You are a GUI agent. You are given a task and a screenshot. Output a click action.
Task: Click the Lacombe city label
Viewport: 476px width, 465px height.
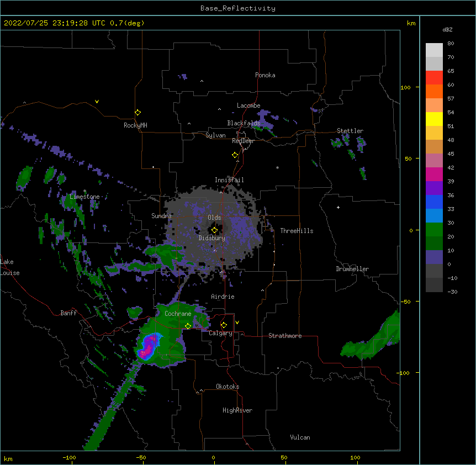248,105
